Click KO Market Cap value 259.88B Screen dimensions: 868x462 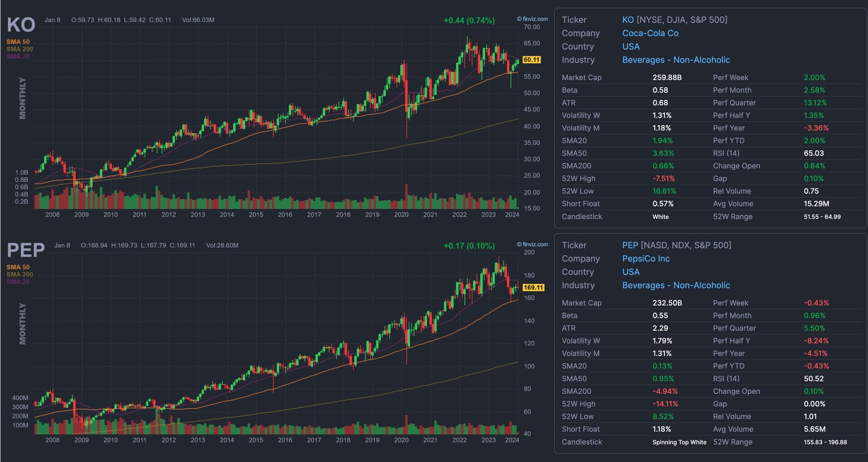[x=666, y=77]
